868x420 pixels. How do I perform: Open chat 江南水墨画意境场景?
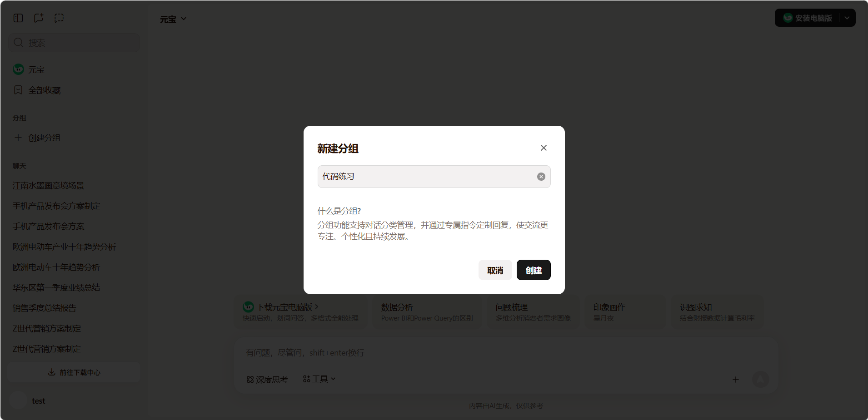pos(48,185)
